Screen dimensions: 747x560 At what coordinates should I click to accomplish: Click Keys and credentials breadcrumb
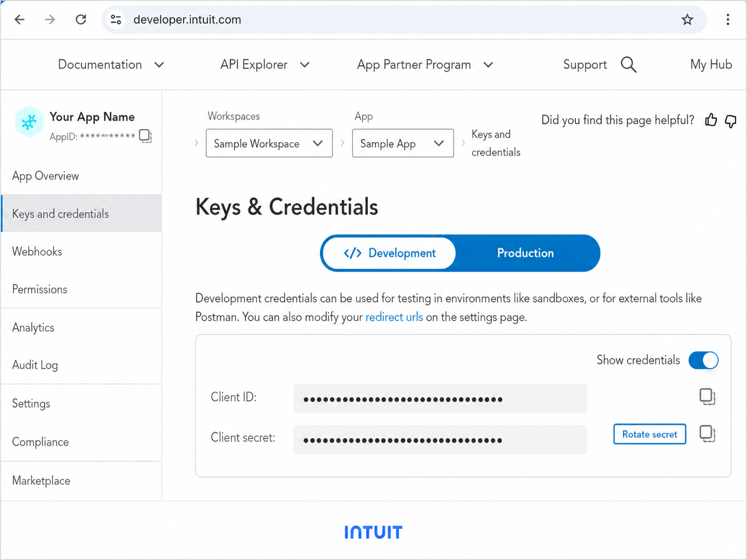(496, 143)
